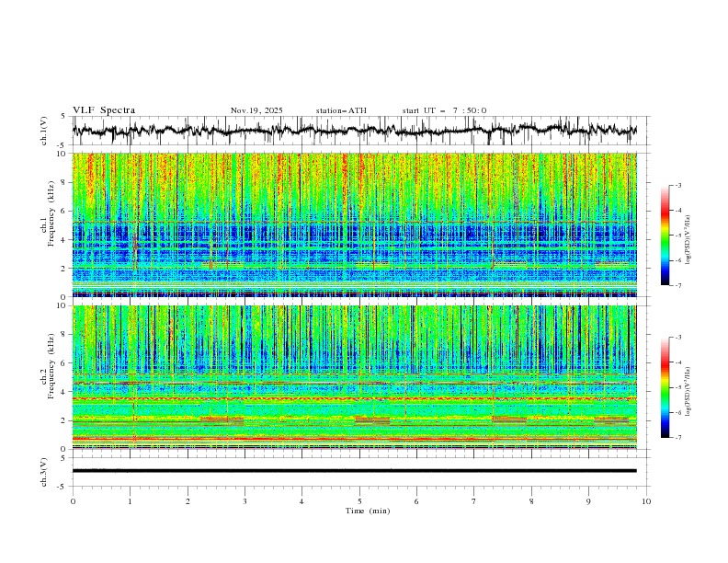Click time axis tick label "8"
This screenshot has width=728, height=563.
tap(531, 501)
